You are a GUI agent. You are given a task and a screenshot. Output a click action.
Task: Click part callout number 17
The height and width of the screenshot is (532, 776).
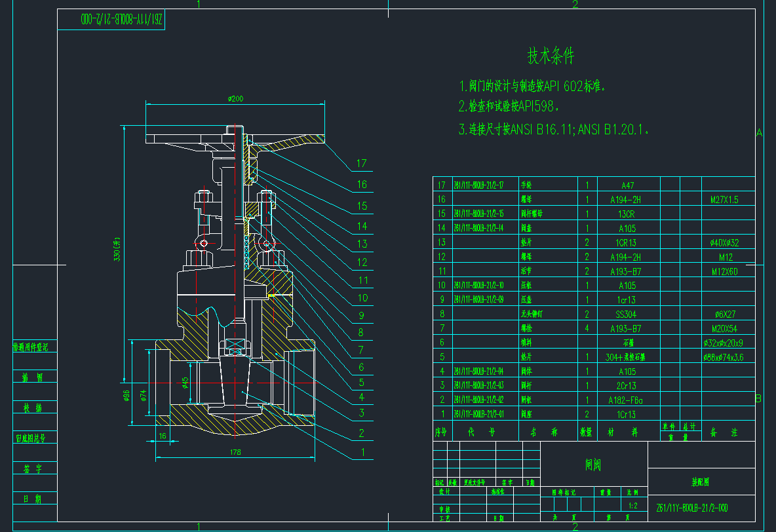362,164
